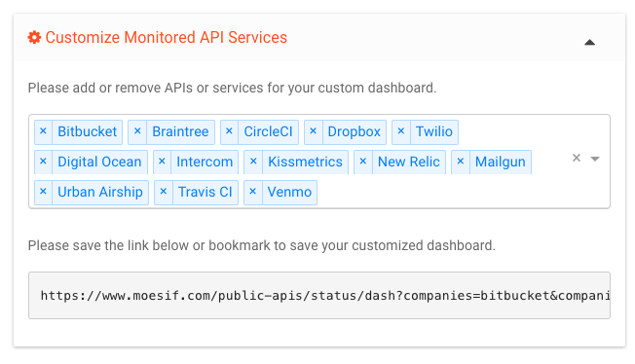Select the customized dashboard URL field
Viewport: 635px width, 364px height.
(x=319, y=295)
